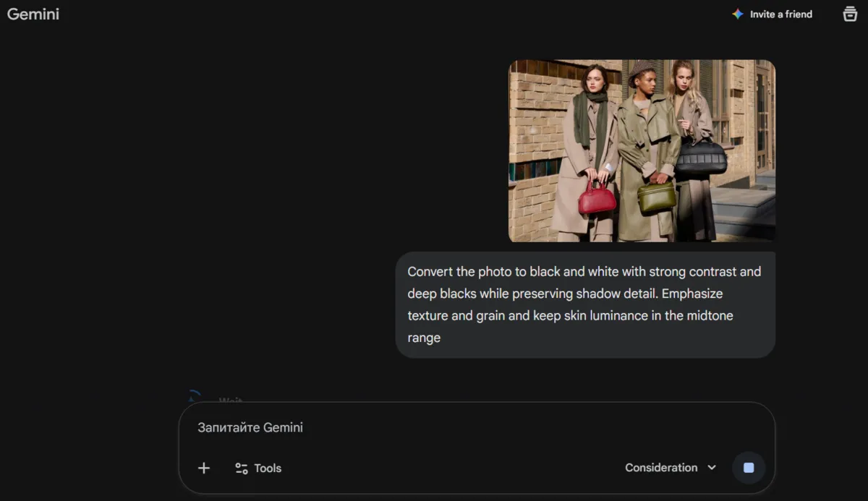Select the black and white prompt bubble
Viewport: 868px width, 501px height.
point(585,304)
